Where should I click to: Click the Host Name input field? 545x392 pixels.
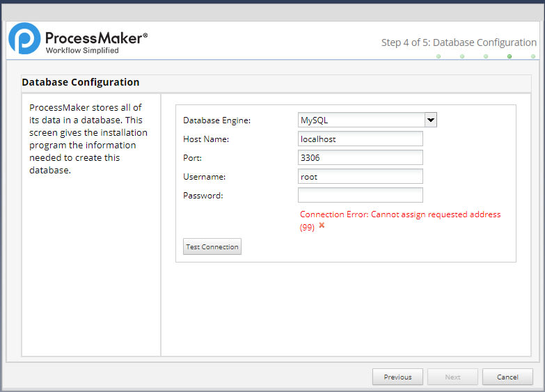[x=360, y=139]
